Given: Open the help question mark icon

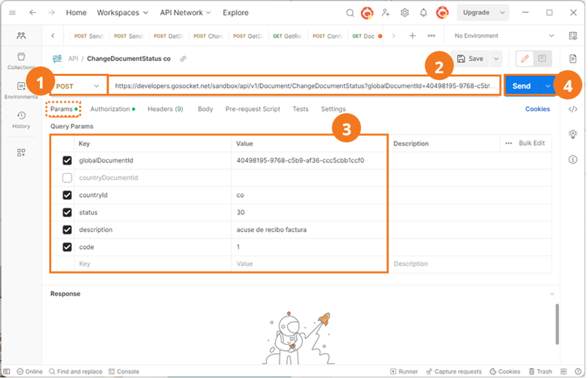Looking at the screenshot, I should pos(578,372).
